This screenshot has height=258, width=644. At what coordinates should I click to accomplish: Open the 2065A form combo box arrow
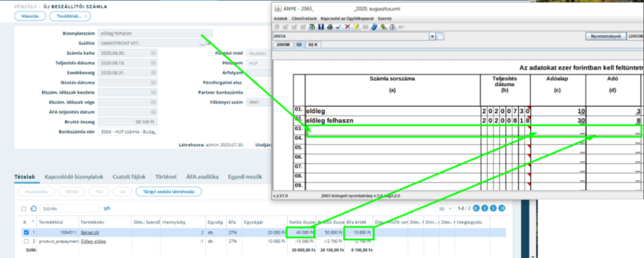[x=432, y=36]
